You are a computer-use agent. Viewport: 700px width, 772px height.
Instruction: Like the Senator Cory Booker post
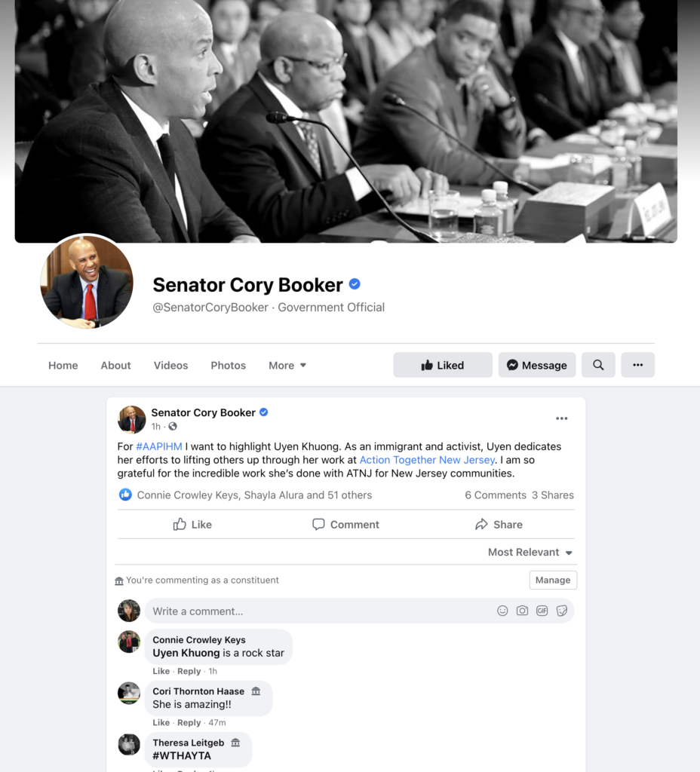pyautogui.click(x=192, y=525)
